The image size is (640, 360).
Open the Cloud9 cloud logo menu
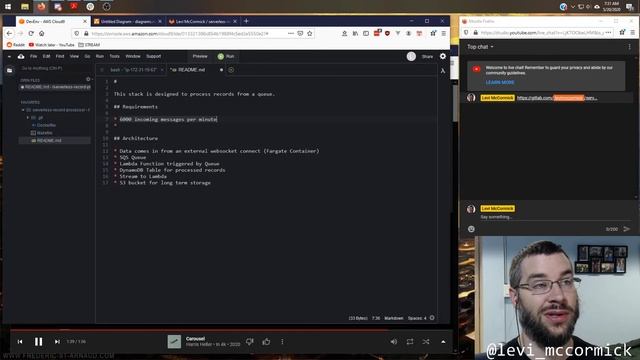tap(21, 56)
